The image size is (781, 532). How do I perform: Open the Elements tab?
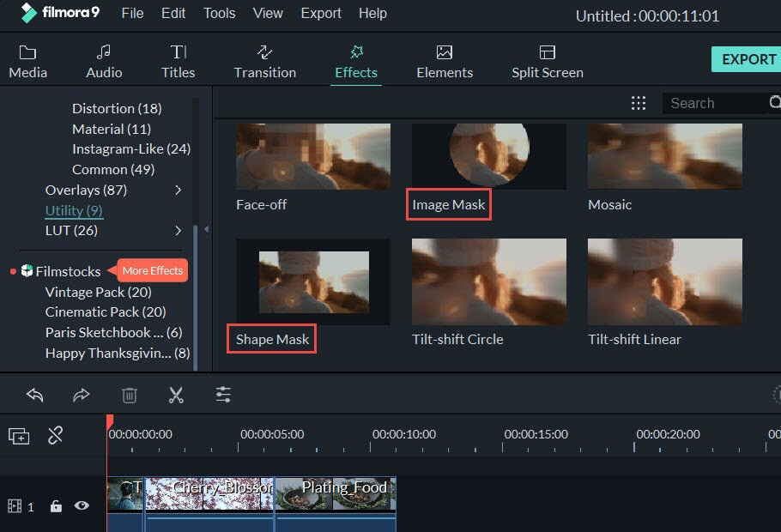[445, 62]
